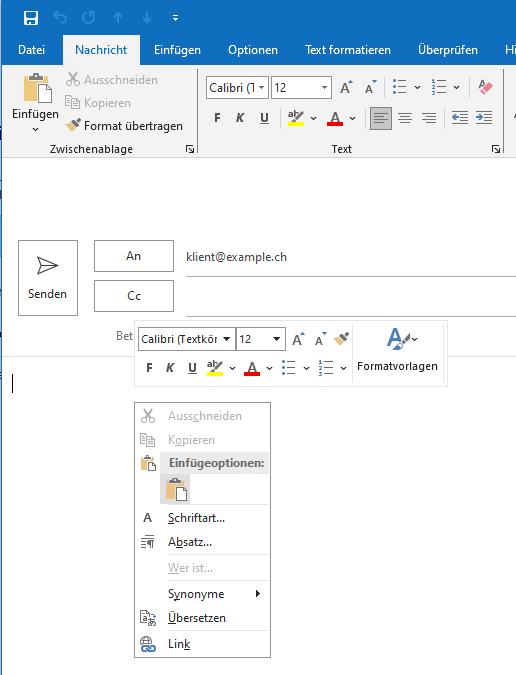Center text alignment in the ribbon
This screenshot has height=675, width=516.
[x=405, y=118]
